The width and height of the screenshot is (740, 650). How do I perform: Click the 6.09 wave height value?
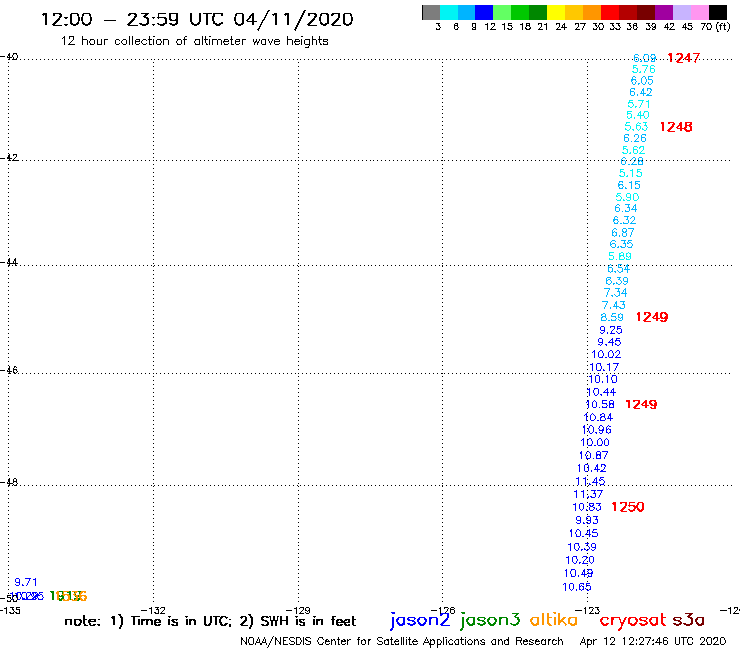(x=645, y=58)
